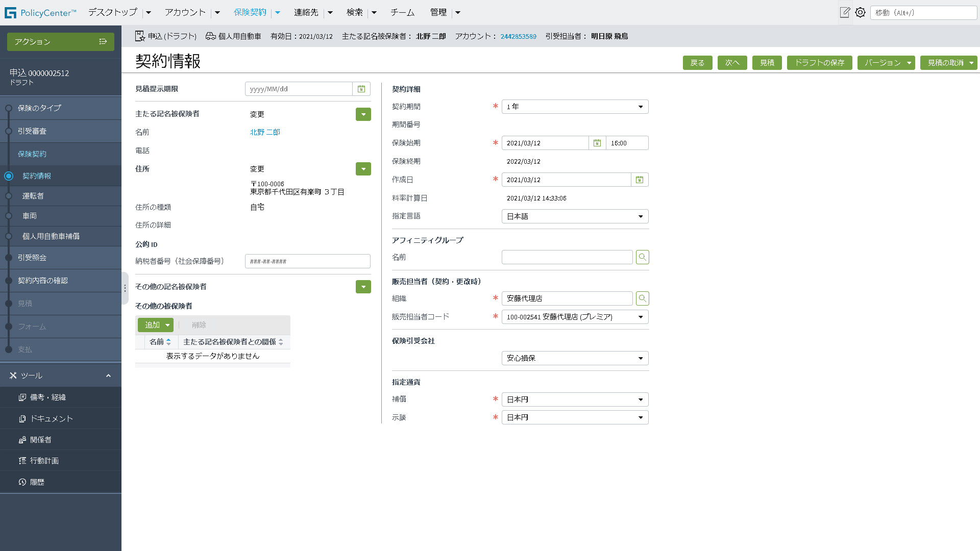Screen dimensions: 980x551
Task: Open the チーム tab
Action: click(402, 12)
